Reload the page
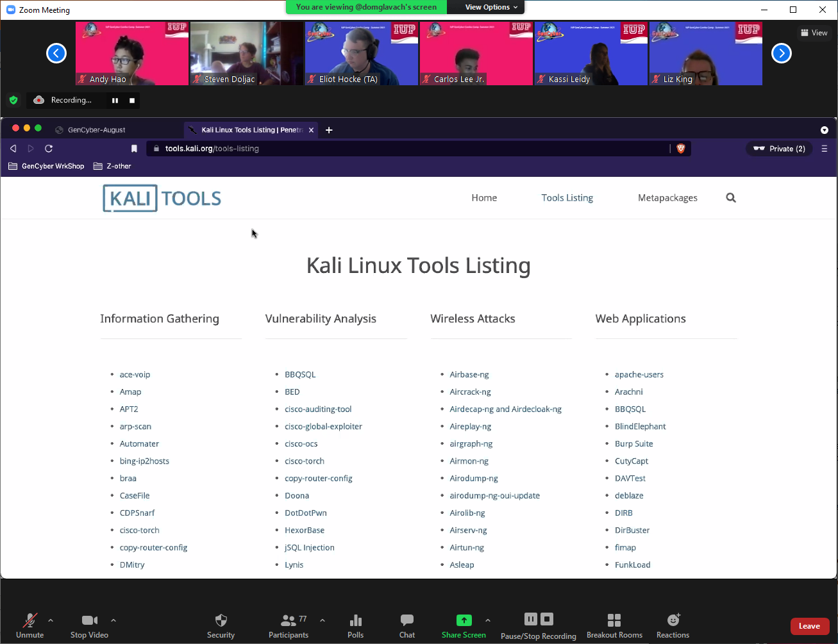Viewport: 838px width, 644px height. pyautogui.click(x=49, y=149)
